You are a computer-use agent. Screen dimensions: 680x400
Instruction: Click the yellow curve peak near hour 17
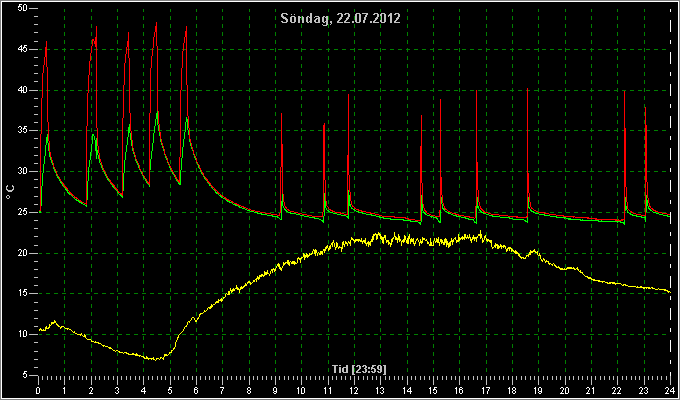click(x=480, y=233)
